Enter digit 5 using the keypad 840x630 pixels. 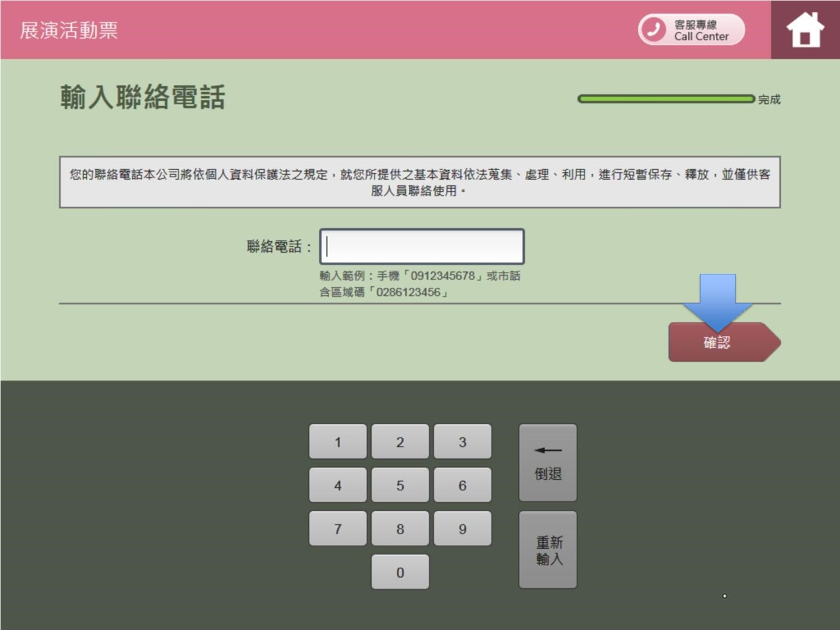coord(400,485)
